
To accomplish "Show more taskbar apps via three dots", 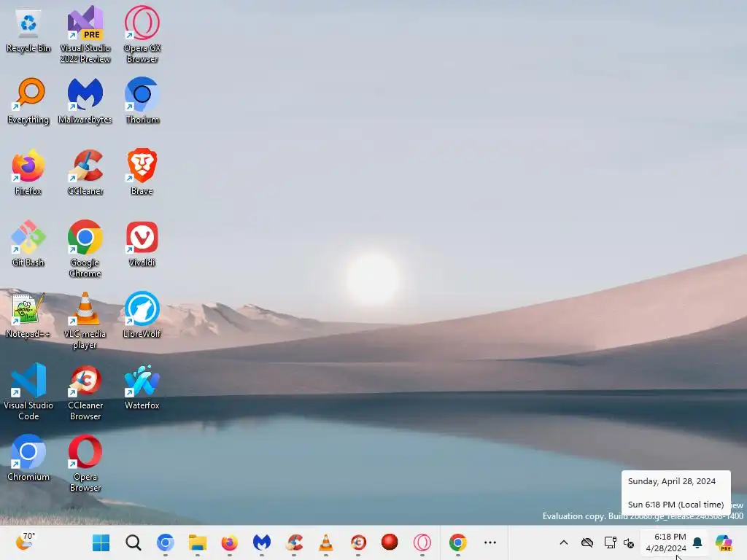I will (x=489, y=542).
